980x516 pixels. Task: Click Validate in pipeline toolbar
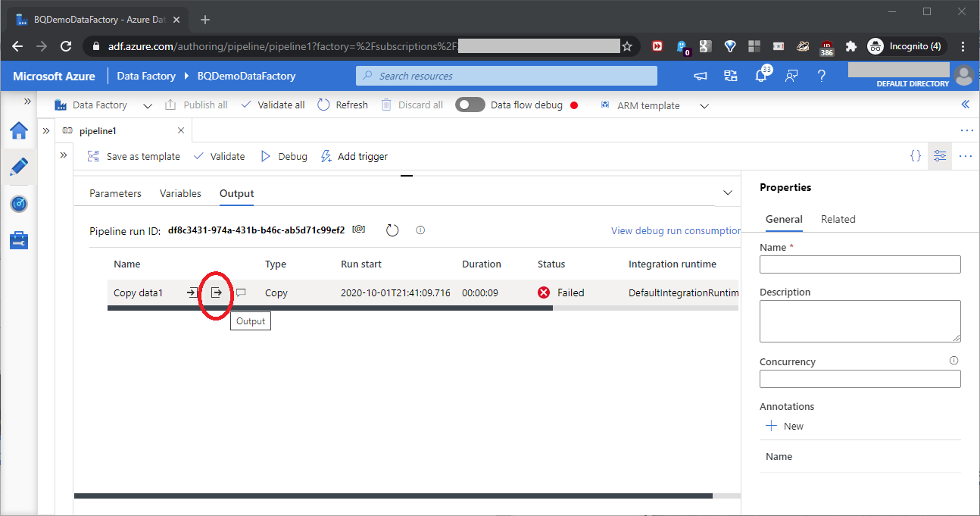click(x=220, y=156)
